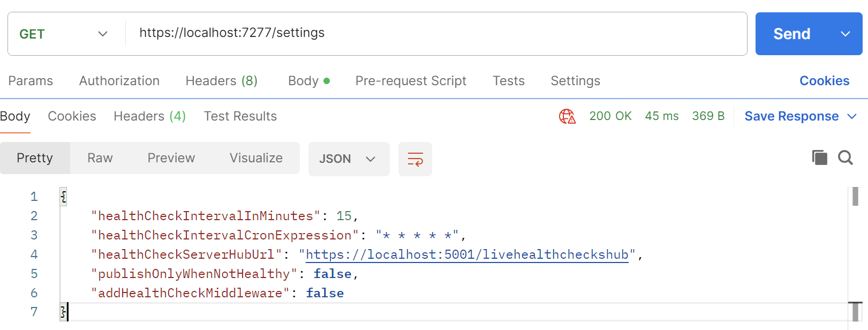
Task: Open the livehealthcheckshub URL link
Action: (x=467, y=254)
